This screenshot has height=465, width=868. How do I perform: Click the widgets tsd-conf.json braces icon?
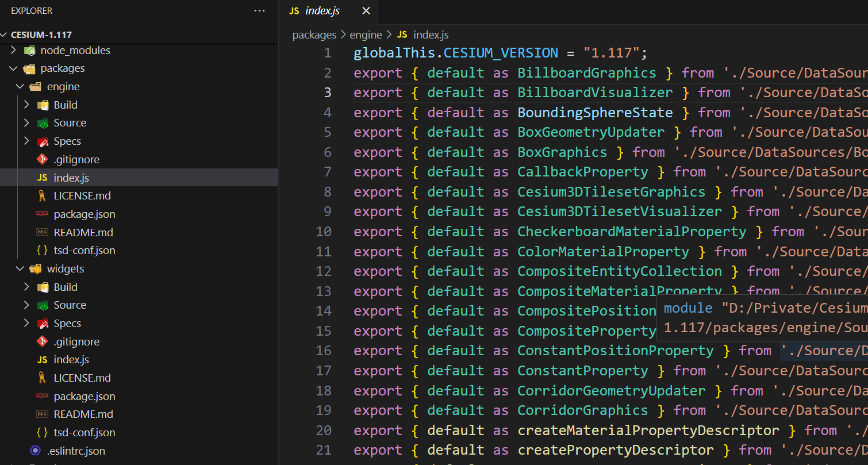tap(42, 433)
